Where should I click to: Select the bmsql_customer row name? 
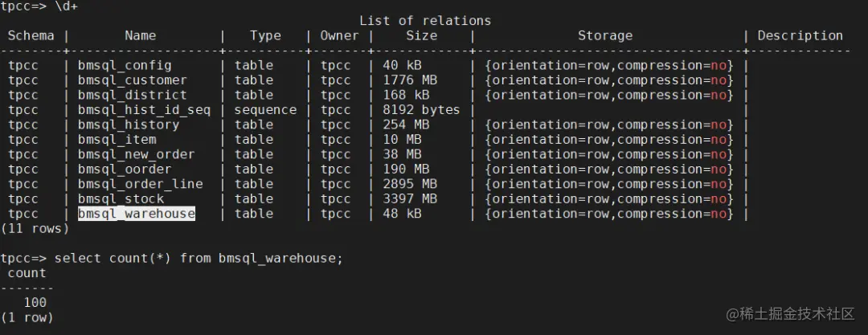tap(133, 80)
